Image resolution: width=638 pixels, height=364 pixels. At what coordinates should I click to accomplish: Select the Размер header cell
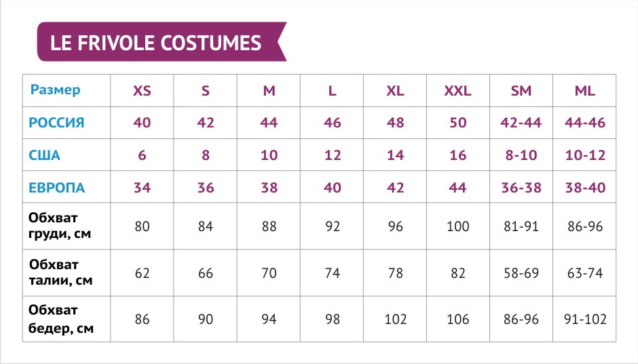[x=56, y=89]
